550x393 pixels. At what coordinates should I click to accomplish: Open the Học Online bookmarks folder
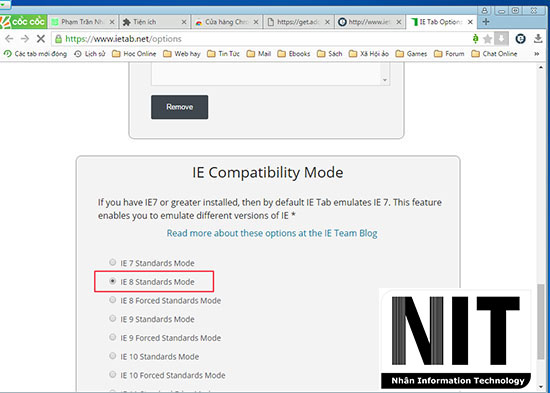pyautogui.click(x=134, y=54)
